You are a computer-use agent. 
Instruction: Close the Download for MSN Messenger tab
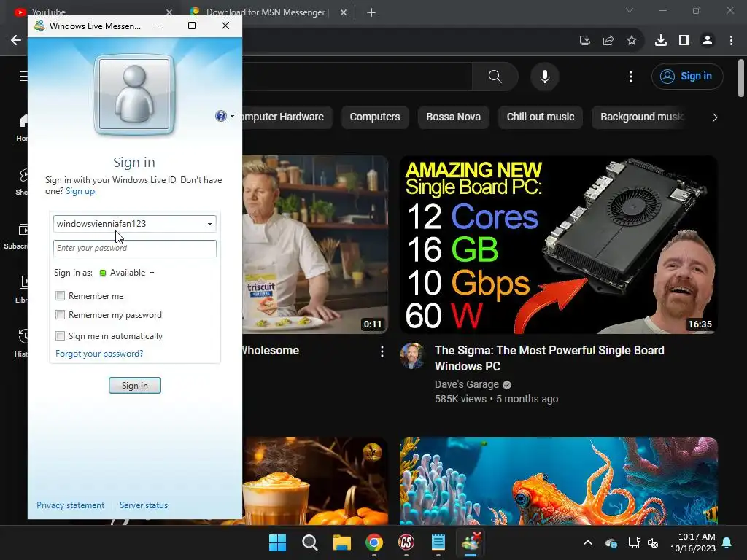pos(344,12)
